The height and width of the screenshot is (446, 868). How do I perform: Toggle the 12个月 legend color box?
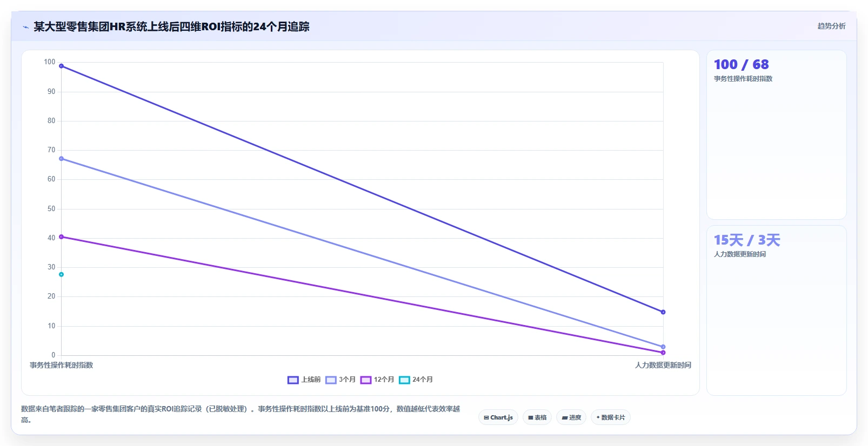(x=366, y=380)
